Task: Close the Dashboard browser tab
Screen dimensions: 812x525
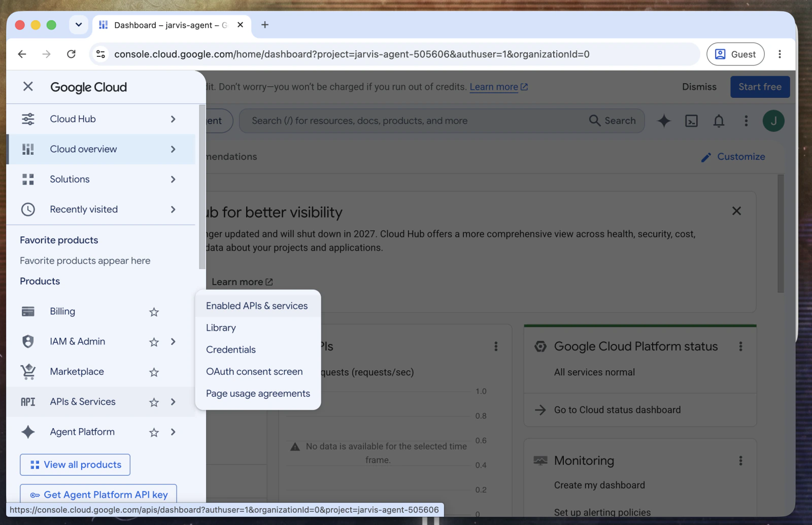Action: pyautogui.click(x=240, y=25)
